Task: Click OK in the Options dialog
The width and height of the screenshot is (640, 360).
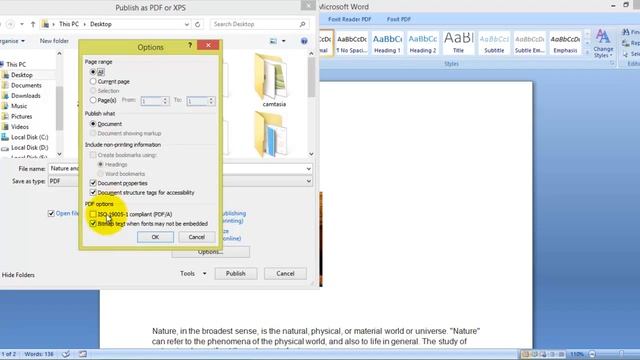Action: point(155,237)
